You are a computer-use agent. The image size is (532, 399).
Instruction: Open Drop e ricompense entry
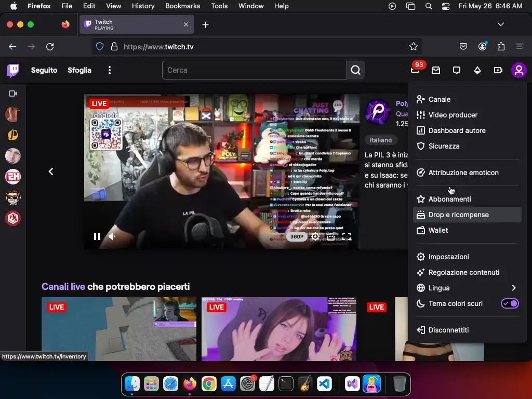tap(468, 215)
